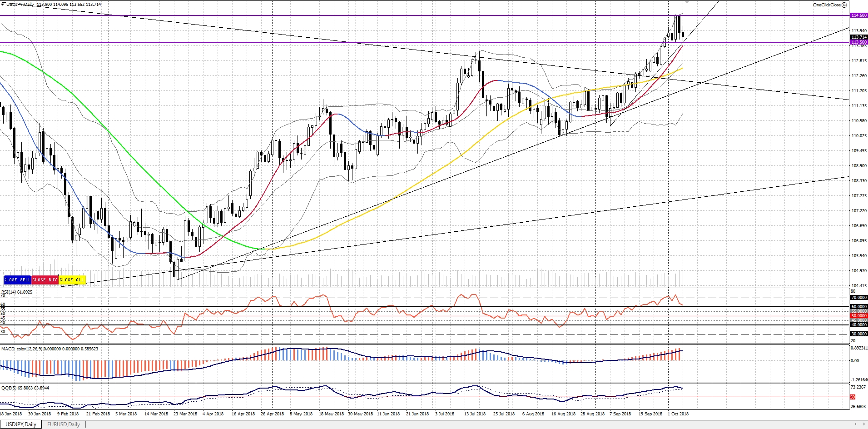
Task: Click the OneClickClose text label at top right
Action: pyautogui.click(x=827, y=5)
